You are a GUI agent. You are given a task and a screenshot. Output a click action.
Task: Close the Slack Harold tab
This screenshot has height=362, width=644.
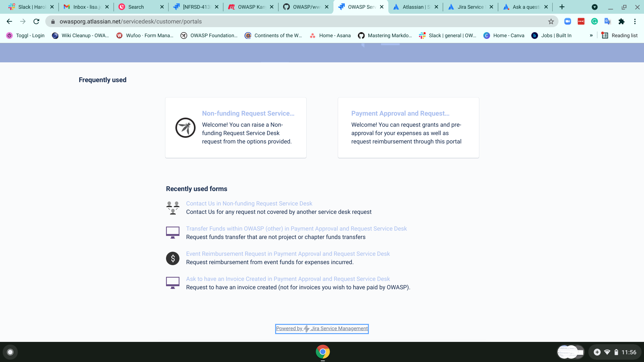tap(52, 7)
